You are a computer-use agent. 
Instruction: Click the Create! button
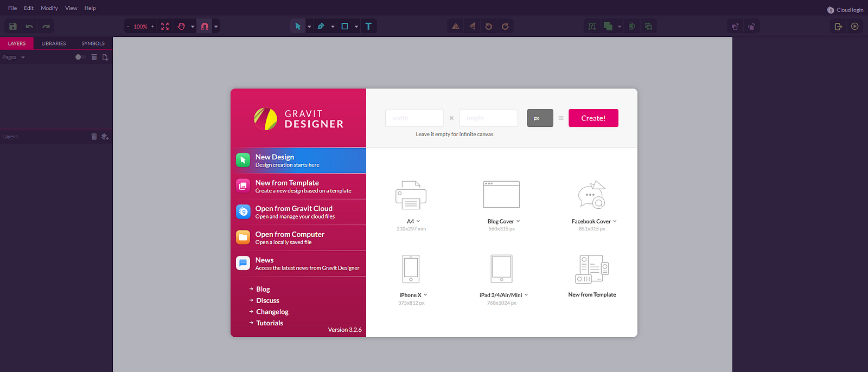pyautogui.click(x=593, y=118)
